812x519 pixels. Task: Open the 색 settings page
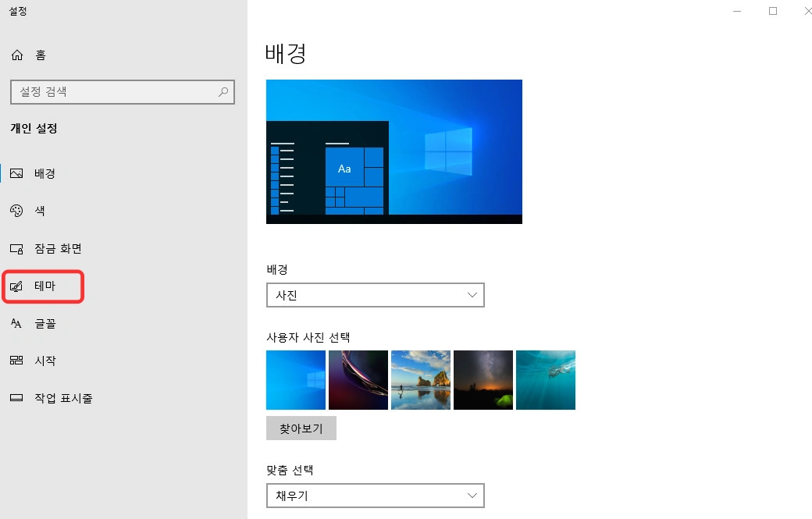pos(123,211)
